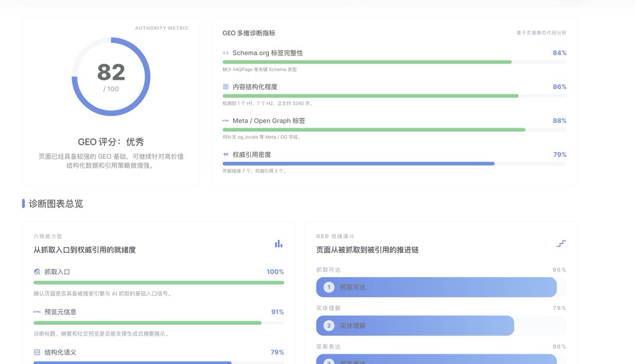
Task: Click the 84% value for Schema.org
Action: [x=559, y=53]
